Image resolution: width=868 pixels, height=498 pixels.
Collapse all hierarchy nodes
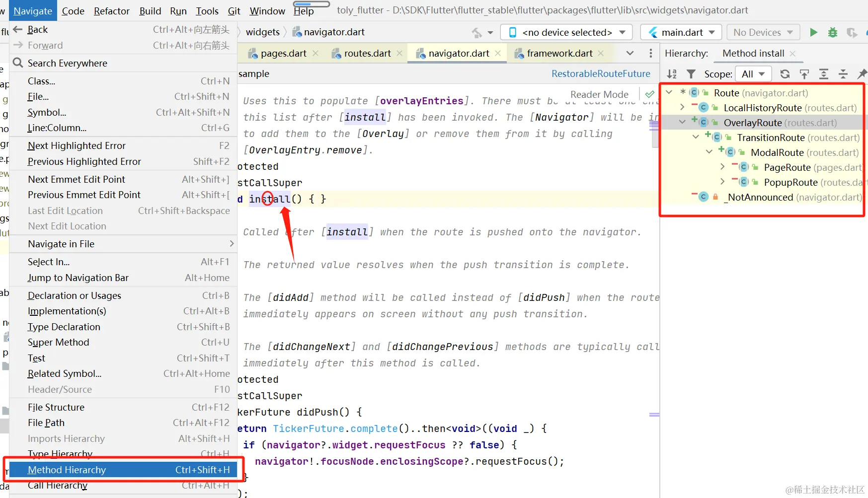coord(843,74)
